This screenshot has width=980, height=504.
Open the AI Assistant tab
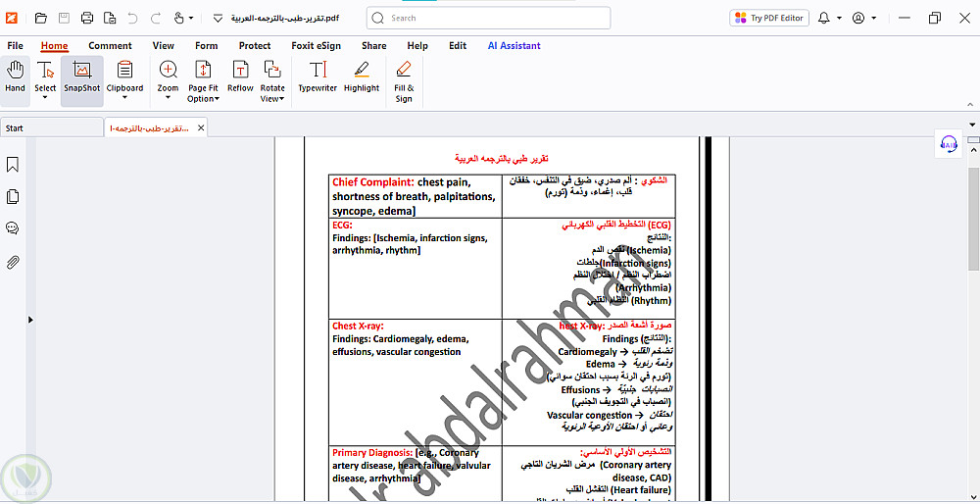click(x=514, y=46)
